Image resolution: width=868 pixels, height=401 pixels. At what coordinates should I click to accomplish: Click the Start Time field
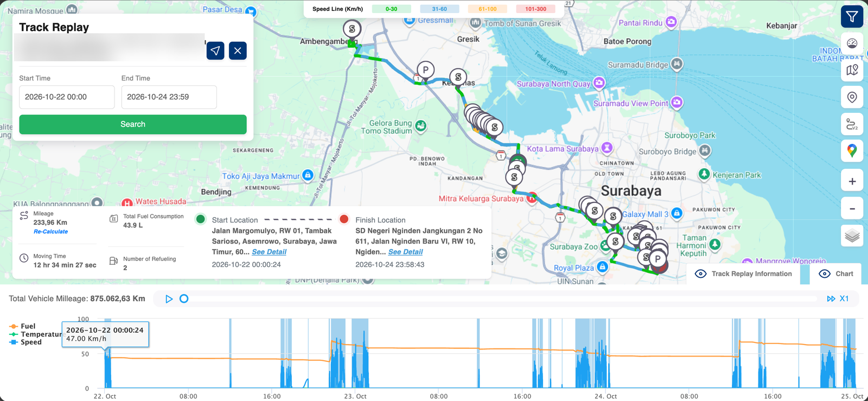click(67, 97)
